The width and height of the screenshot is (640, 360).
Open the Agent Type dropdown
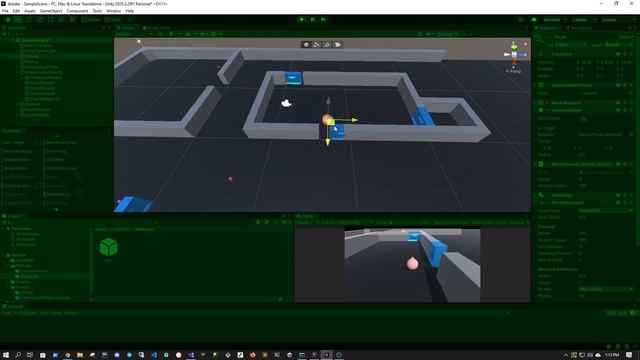pyautogui.click(x=606, y=210)
